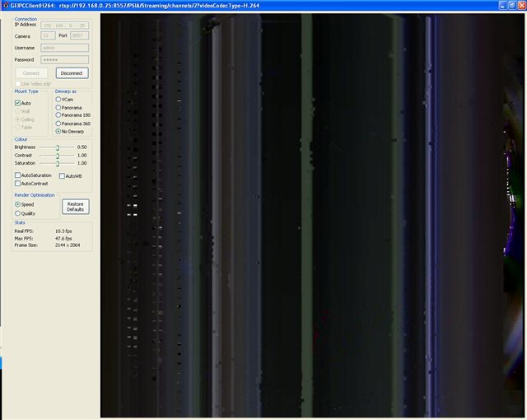Click the Saturation value 1.00
Viewport: 527px width, 420px height.
(82, 163)
